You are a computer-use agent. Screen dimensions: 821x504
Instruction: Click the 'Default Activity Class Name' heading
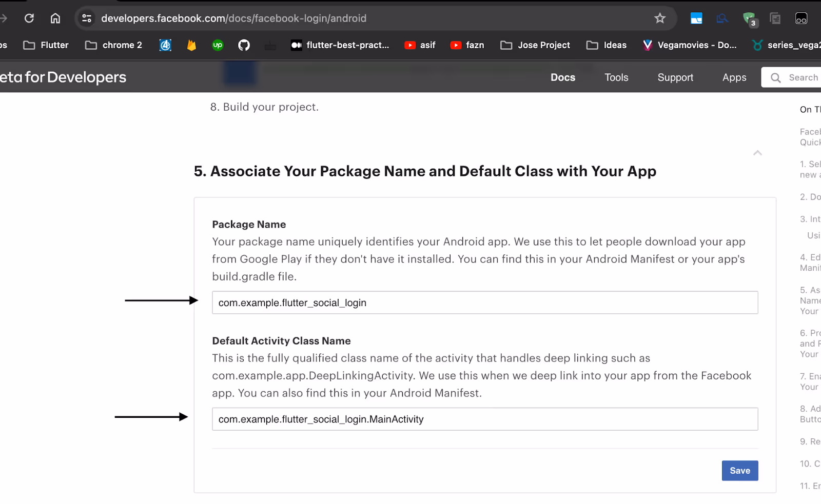(x=281, y=340)
